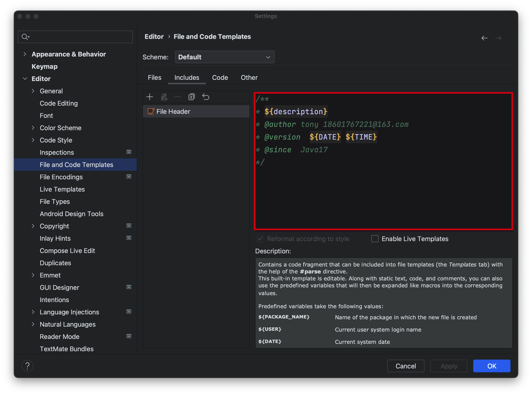Expand the Language Injections node
This screenshot has height=395, width=532.
(33, 312)
